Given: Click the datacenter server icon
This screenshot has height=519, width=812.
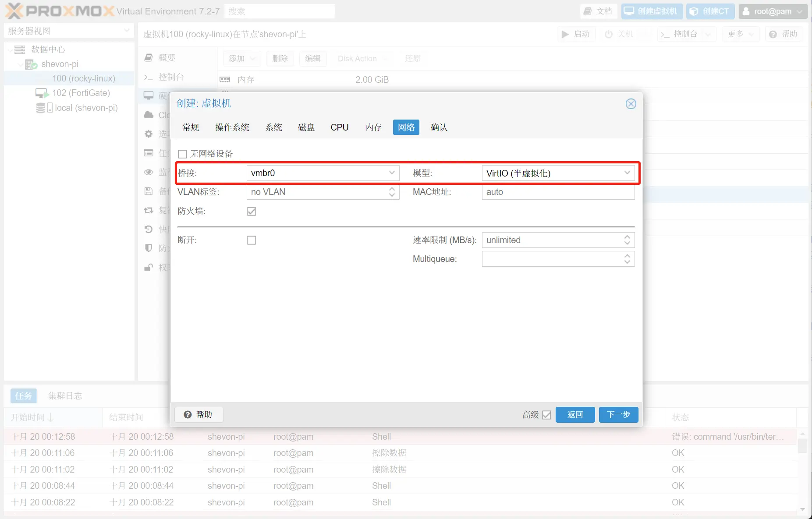Looking at the screenshot, I should point(20,49).
